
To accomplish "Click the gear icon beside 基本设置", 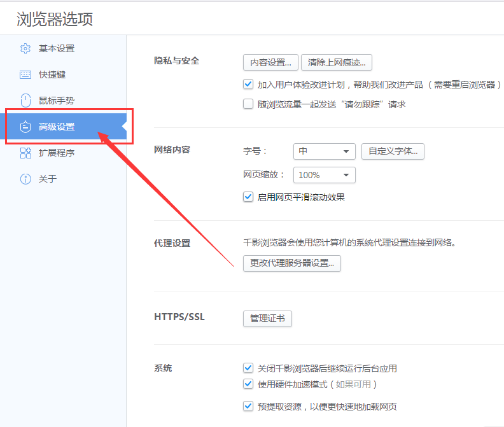I will click(25, 48).
